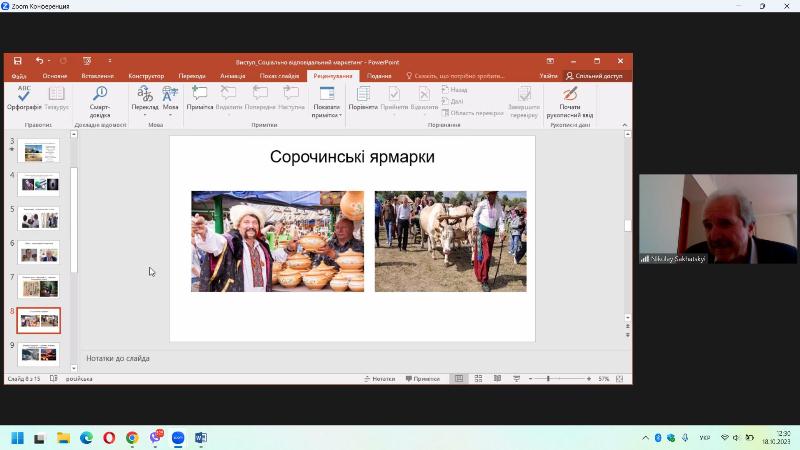Run the Орфографія spelling check
Viewport: 800px width, 450px height.
coord(23,97)
